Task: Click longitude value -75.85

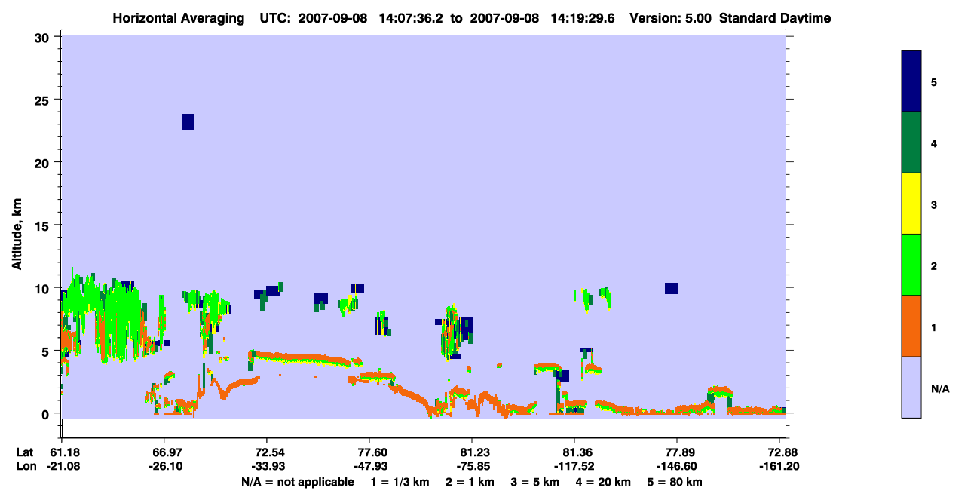Action: [x=473, y=466]
